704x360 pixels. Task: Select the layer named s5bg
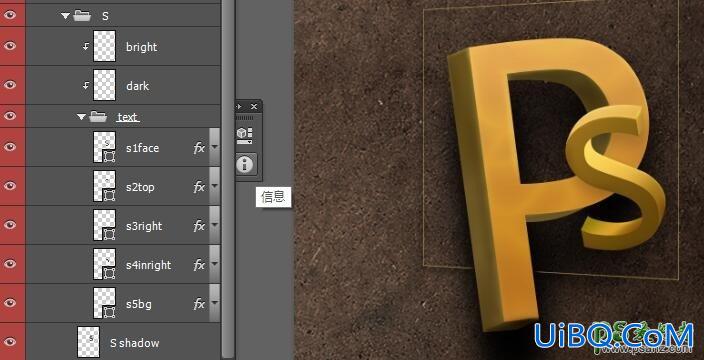(139, 304)
